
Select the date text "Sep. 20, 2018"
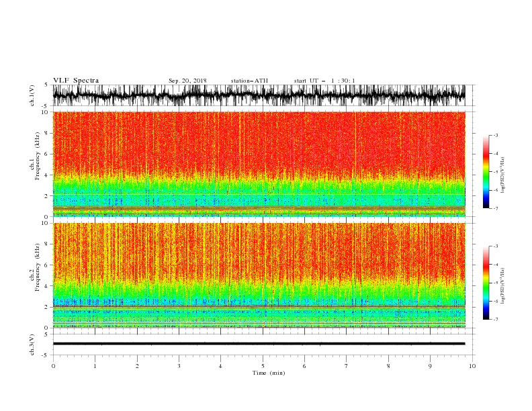click(187, 81)
